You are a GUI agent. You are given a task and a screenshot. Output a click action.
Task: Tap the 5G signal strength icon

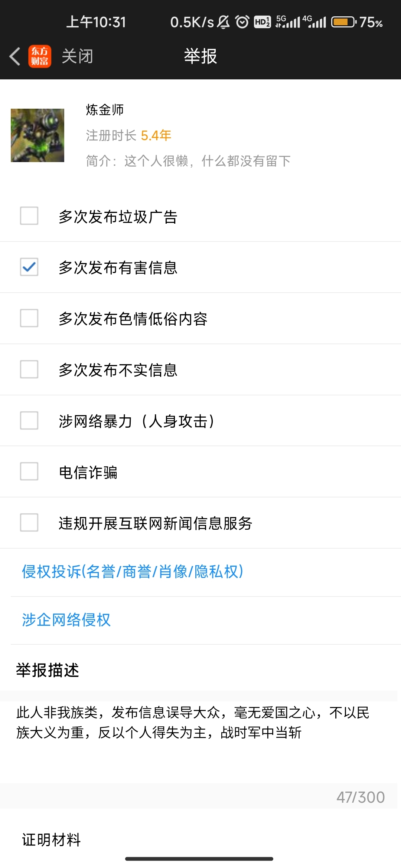[x=288, y=22]
